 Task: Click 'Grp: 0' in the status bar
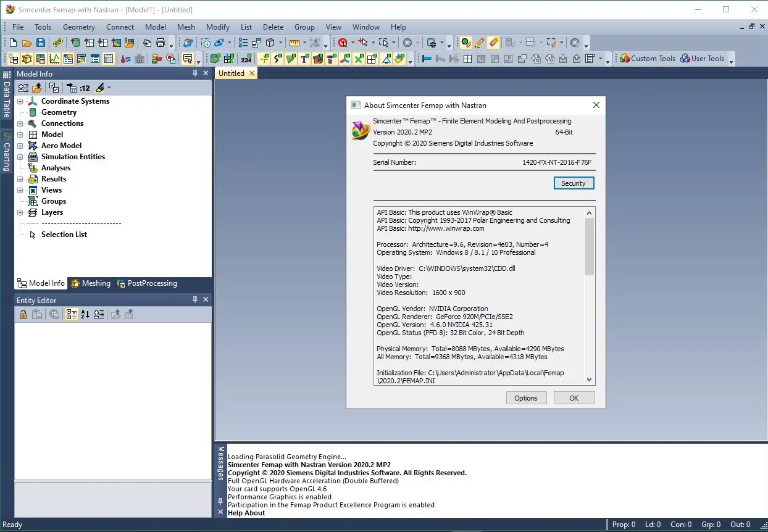(x=711, y=525)
